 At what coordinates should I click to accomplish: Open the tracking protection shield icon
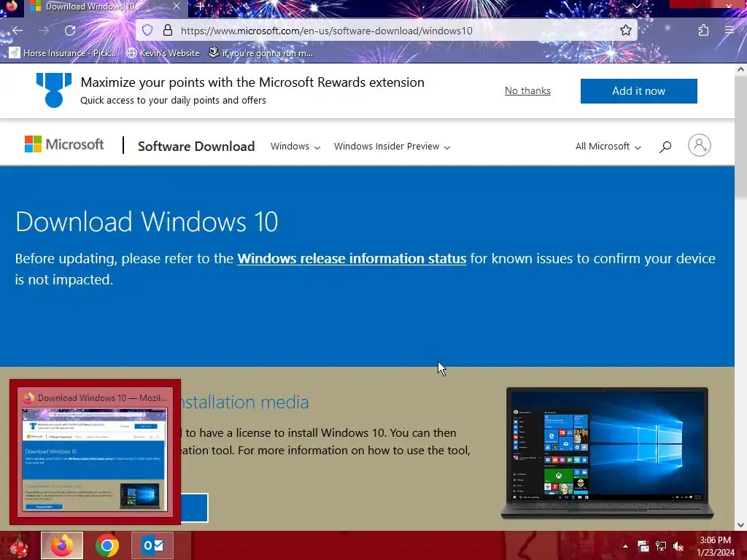click(x=147, y=31)
